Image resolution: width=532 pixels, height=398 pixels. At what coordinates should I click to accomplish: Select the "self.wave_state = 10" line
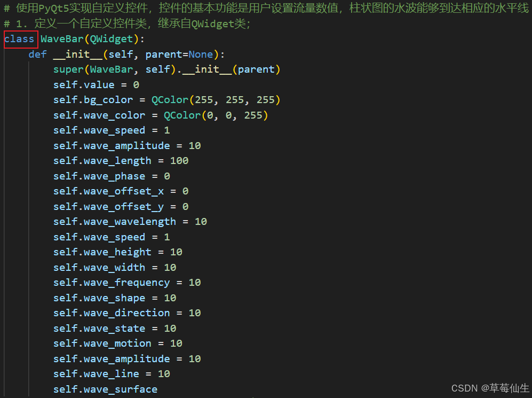pos(115,329)
